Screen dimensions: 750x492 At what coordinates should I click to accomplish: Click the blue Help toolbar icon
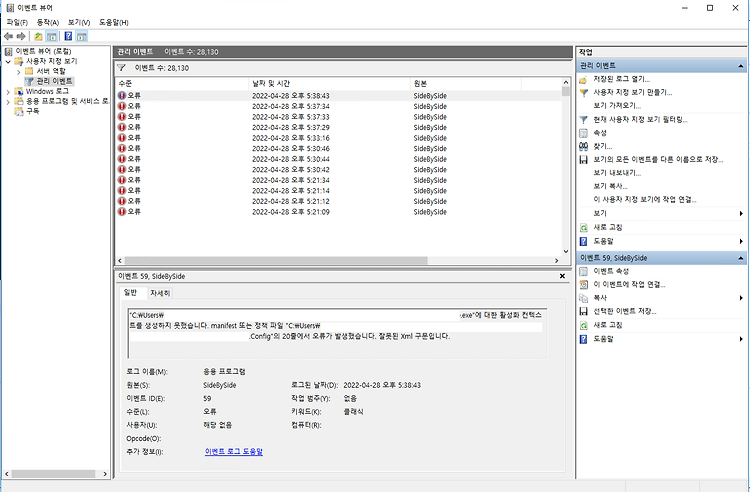coord(68,36)
